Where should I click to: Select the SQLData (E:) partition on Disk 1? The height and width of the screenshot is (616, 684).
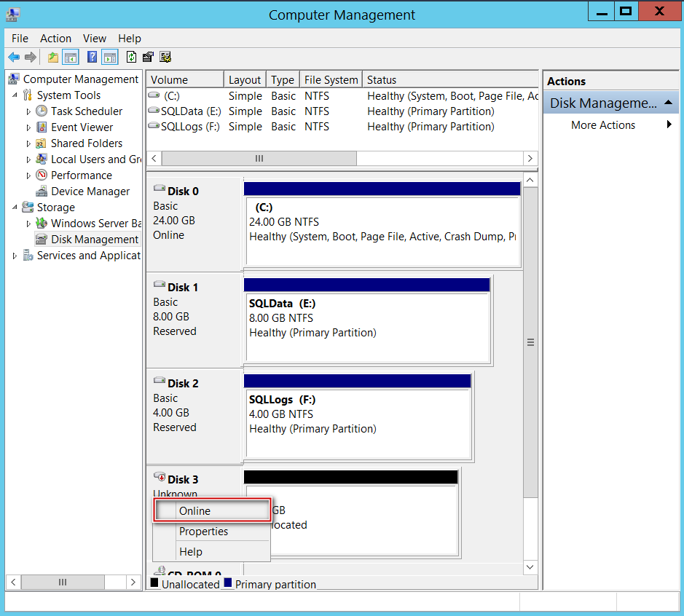(x=367, y=325)
